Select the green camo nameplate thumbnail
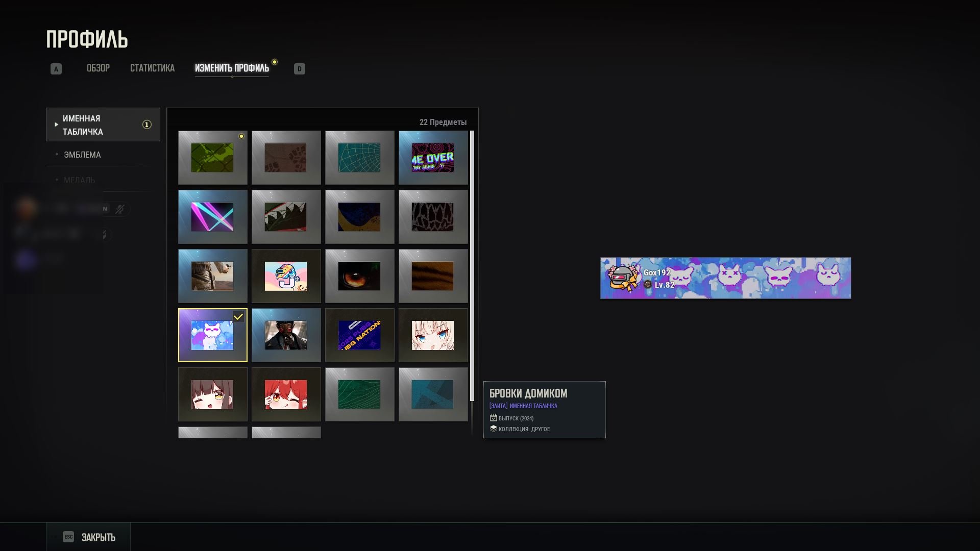Viewport: 980px width, 551px height. pyautogui.click(x=212, y=158)
